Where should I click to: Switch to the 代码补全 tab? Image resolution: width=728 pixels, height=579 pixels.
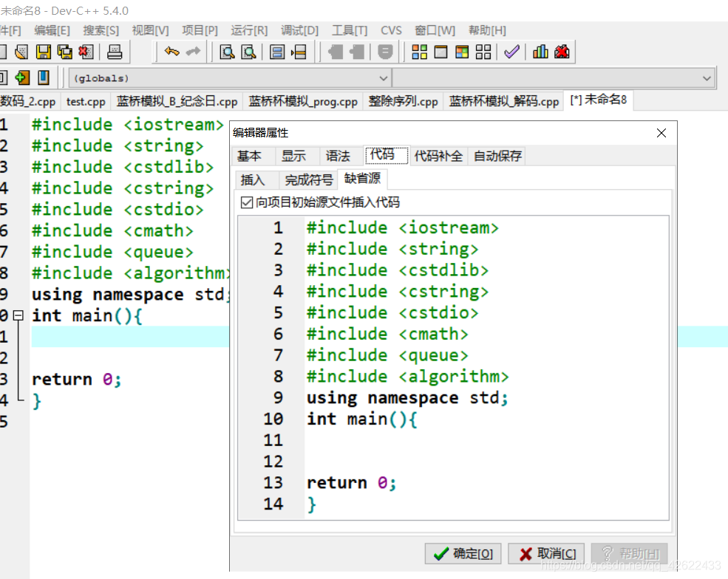pyautogui.click(x=438, y=156)
